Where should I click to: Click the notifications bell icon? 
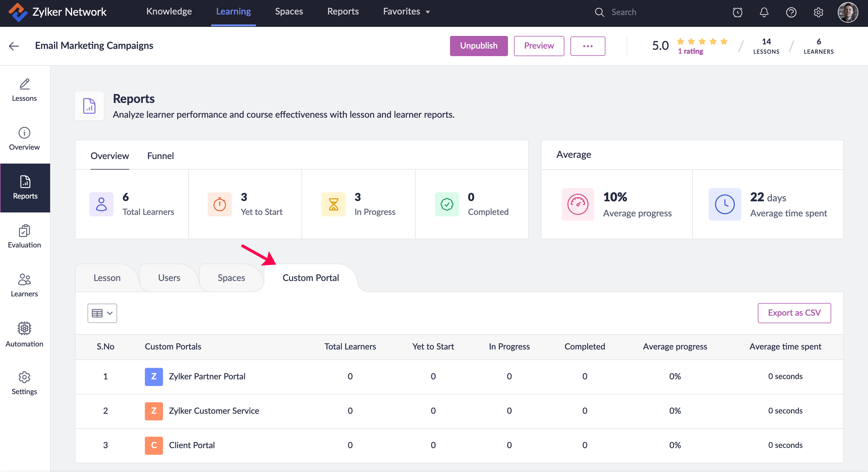click(x=764, y=12)
